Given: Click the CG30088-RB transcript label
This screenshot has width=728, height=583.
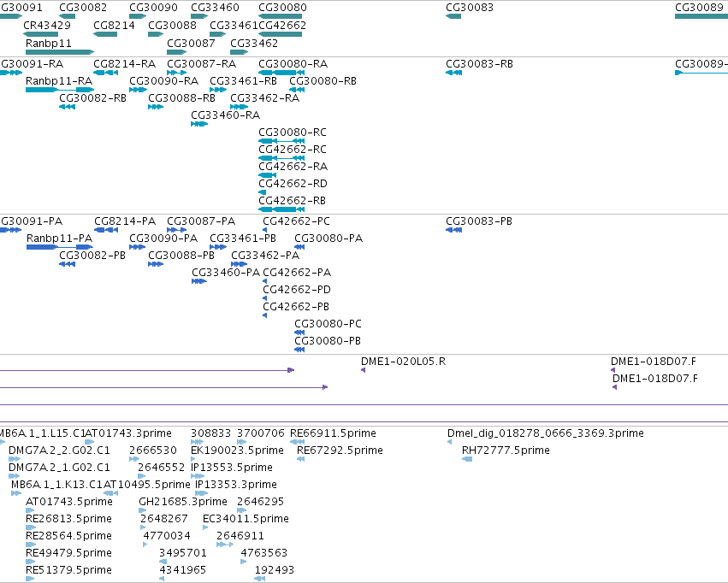Looking at the screenshot, I should click(181, 98).
